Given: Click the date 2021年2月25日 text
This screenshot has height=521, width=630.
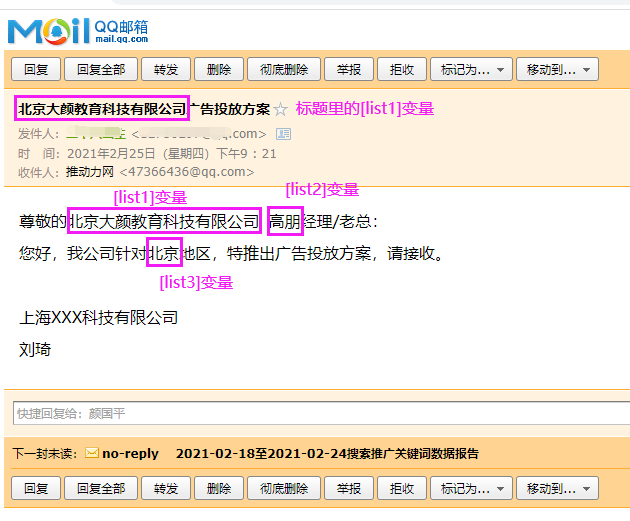Looking at the screenshot, I should click(x=111, y=153).
